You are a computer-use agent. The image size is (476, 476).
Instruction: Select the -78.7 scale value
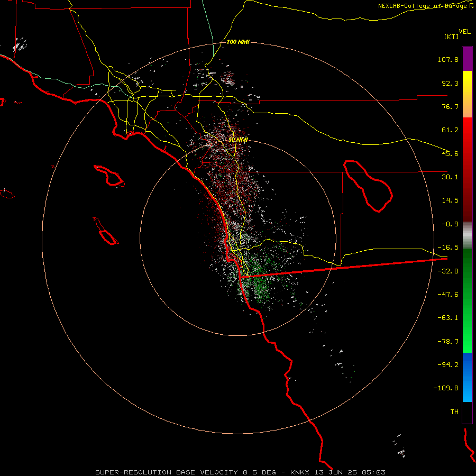448,342
